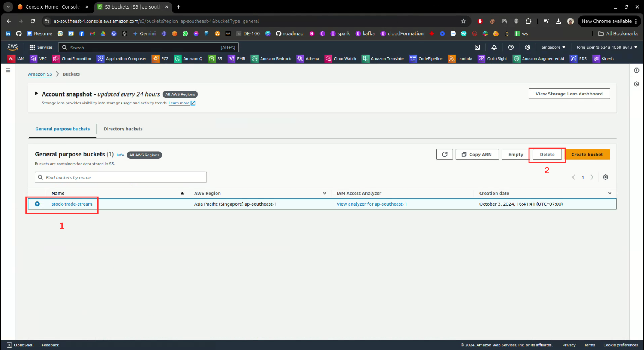
Task: Click the Delete bucket button
Action: click(547, 154)
